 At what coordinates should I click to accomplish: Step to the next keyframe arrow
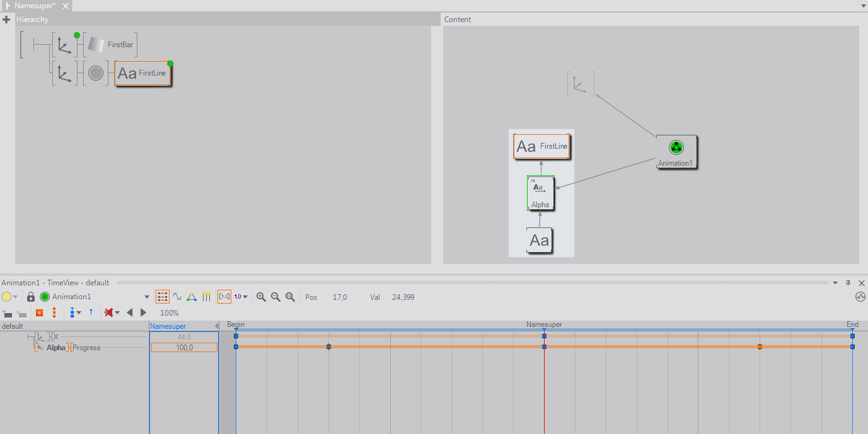[x=143, y=312]
